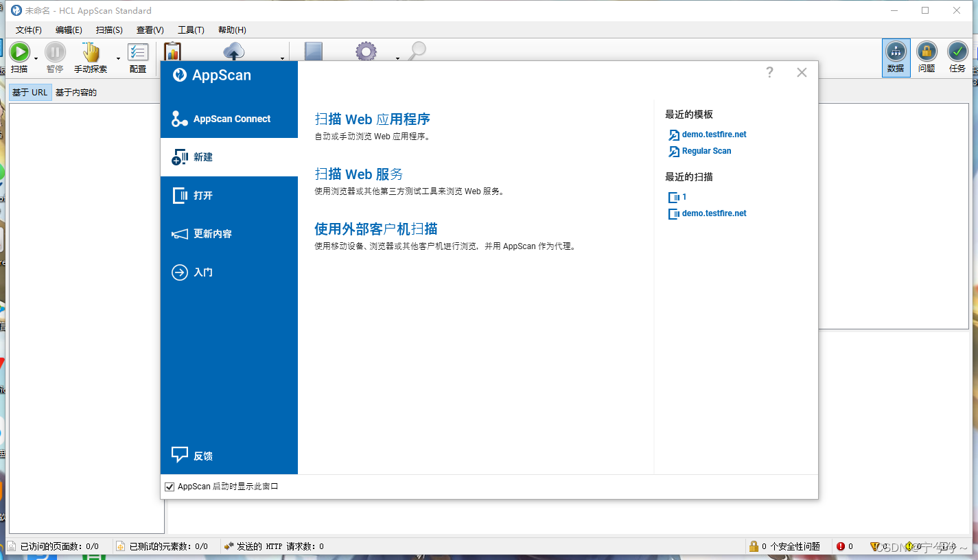Open AppScan Connect in the sidebar
This screenshot has width=978, height=560.
(x=229, y=119)
